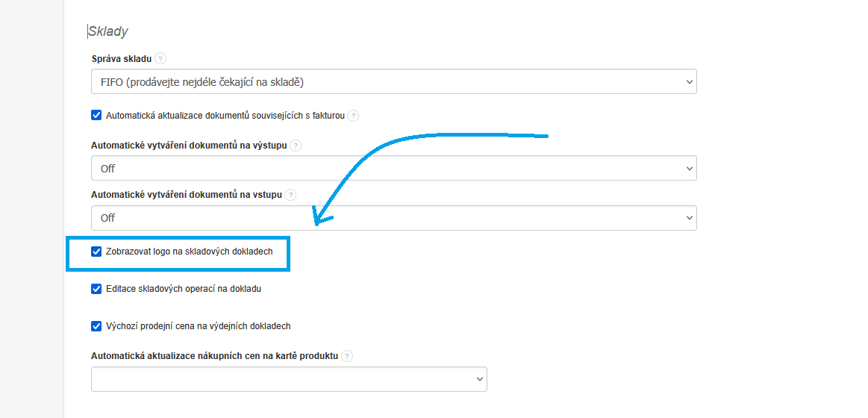Click the label text Zobrazovat logo na skladových dokladech
This screenshot has width=868, height=418.
pos(190,252)
